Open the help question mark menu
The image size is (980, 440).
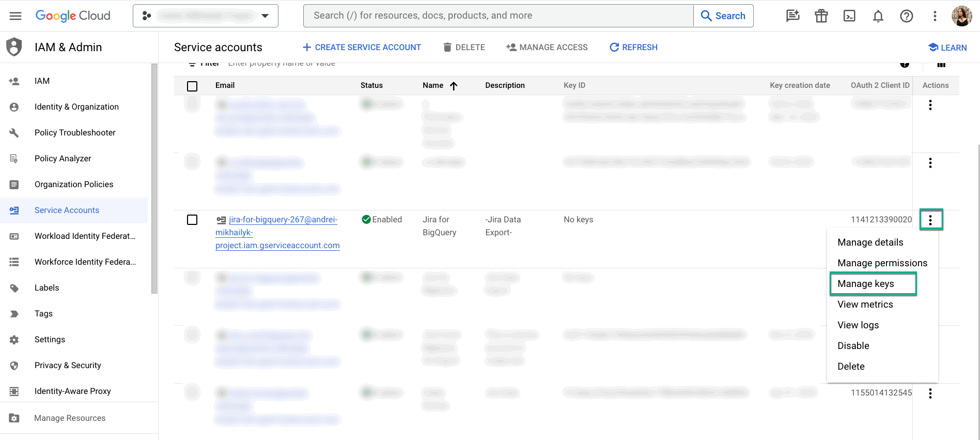pos(907,16)
